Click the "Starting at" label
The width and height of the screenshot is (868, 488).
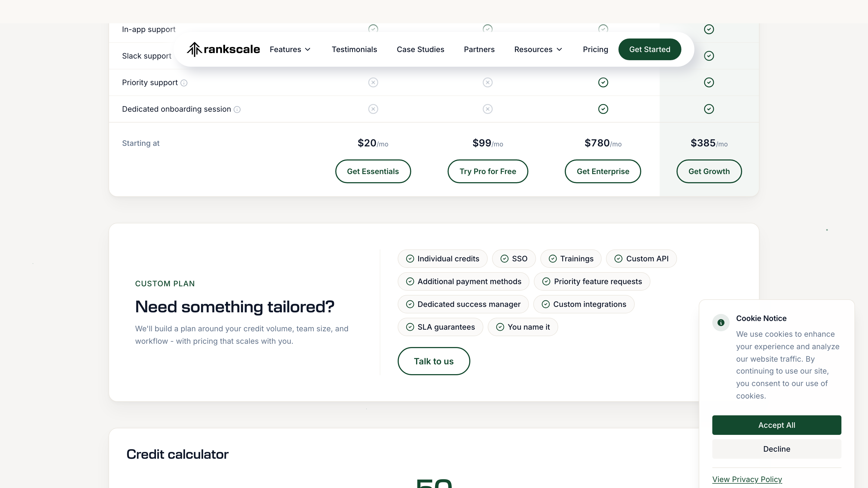pos(141,143)
